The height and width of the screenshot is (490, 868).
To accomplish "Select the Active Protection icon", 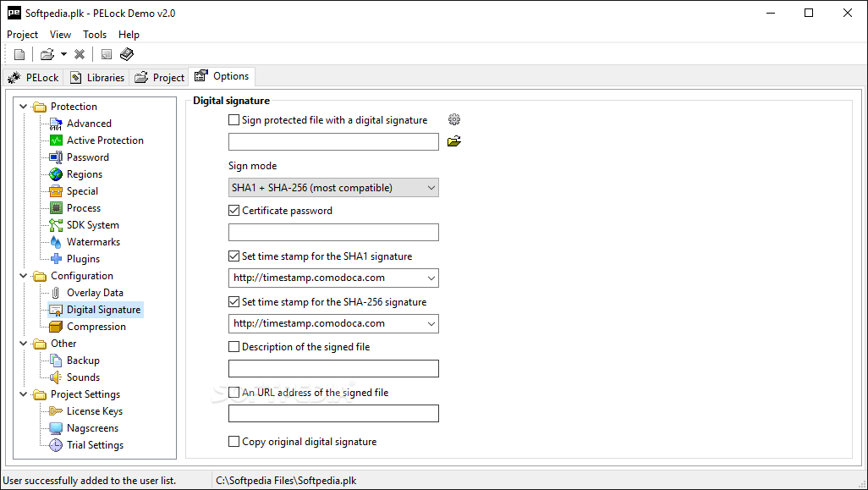I will click(56, 140).
